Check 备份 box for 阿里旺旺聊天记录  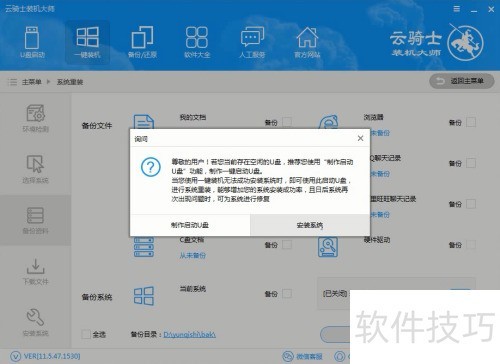click(x=471, y=204)
